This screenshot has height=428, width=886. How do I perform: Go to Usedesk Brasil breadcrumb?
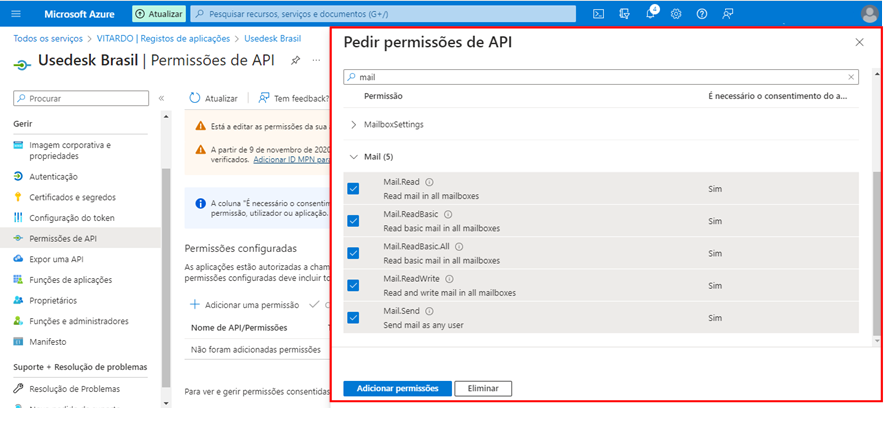[x=272, y=38]
